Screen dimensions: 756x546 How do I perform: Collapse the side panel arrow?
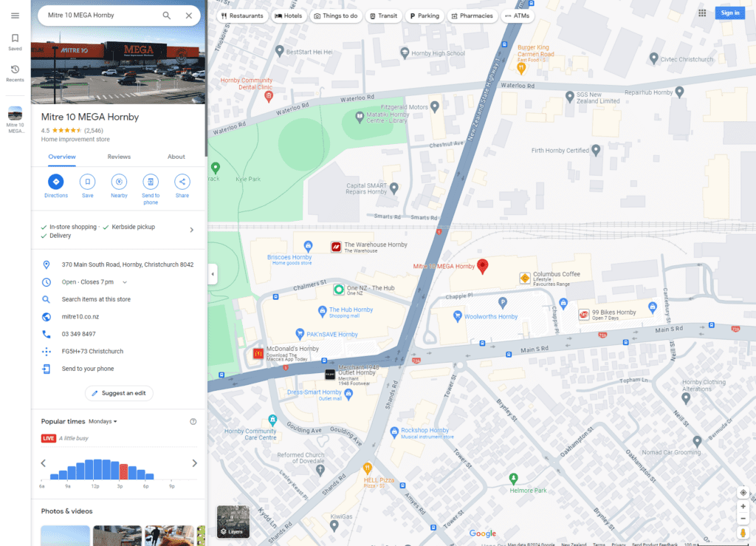tap(213, 274)
